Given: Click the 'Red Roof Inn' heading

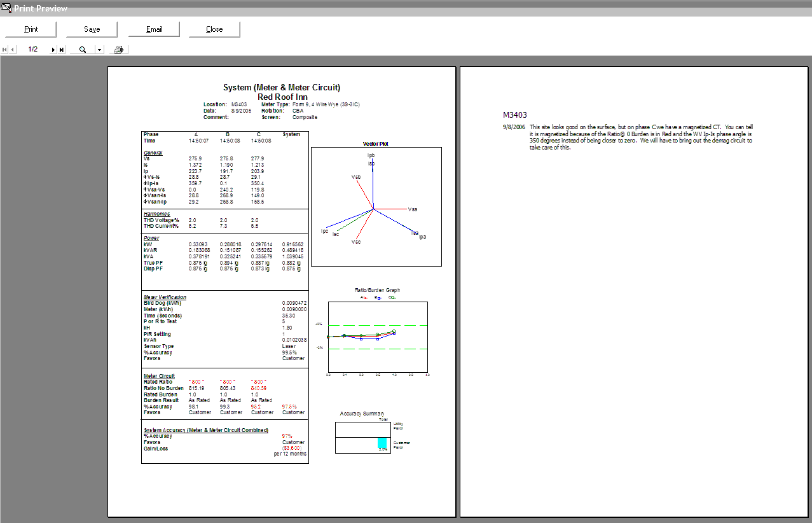Looking at the screenshot, I should pyautogui.click(x=282, y=97).
